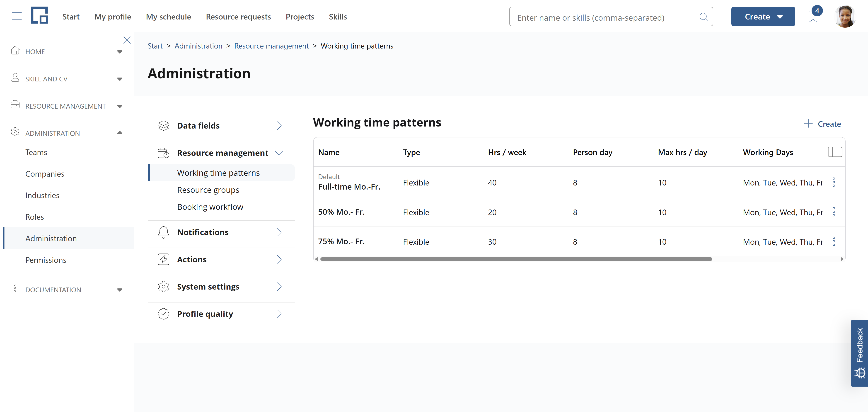
Task: Click the Working Days column header
Action: [768, 152]
